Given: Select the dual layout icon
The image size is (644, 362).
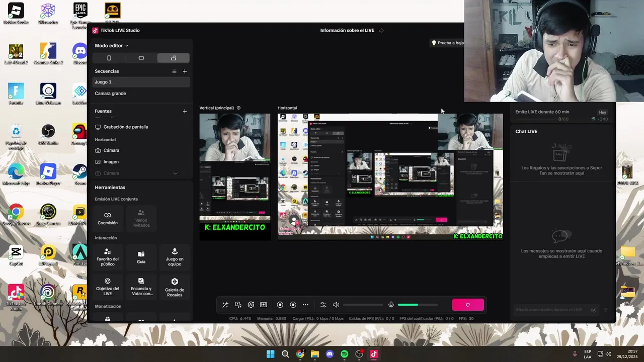Looking at the screenshot, I should pyautogui.click(x=173, y=58).
